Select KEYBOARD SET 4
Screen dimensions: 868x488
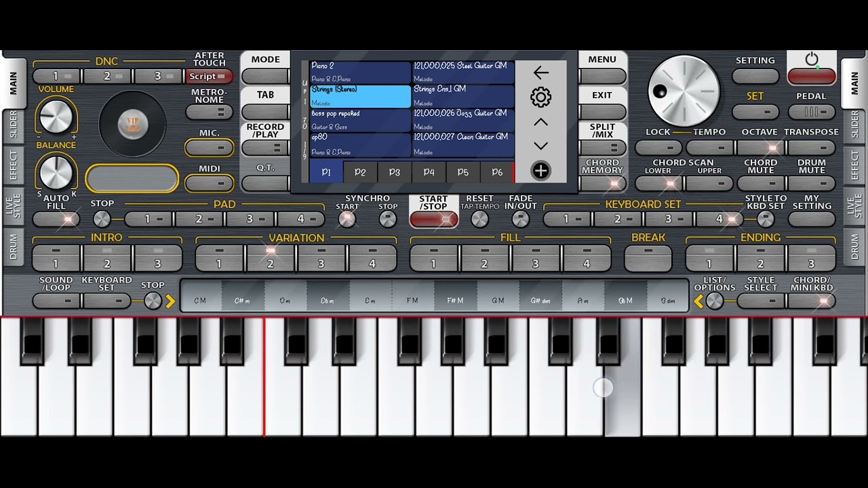click(719, 219)
